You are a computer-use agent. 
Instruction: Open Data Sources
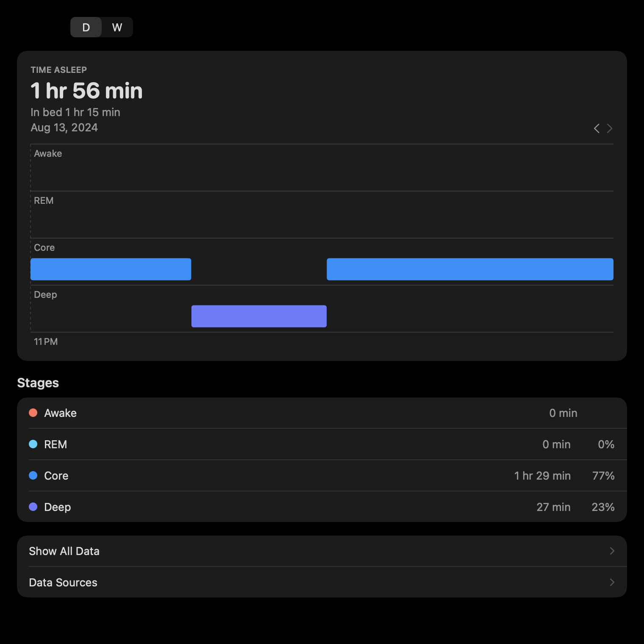[x=322, y=583]
